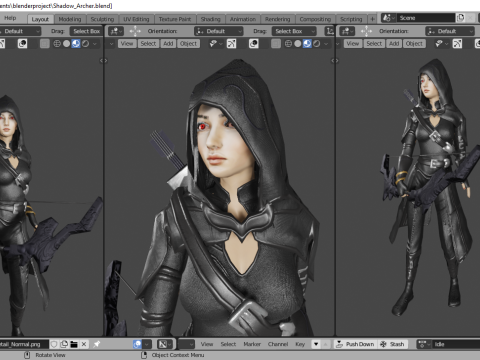
Task: Open Add menu in middle viewport
Action: point(168,44)
